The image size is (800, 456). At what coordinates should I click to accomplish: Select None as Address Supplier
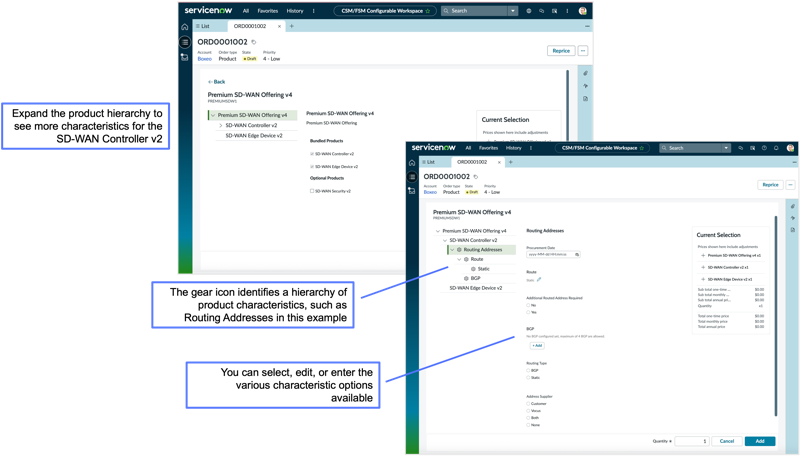pyautogui.click(x=528, y=425)
